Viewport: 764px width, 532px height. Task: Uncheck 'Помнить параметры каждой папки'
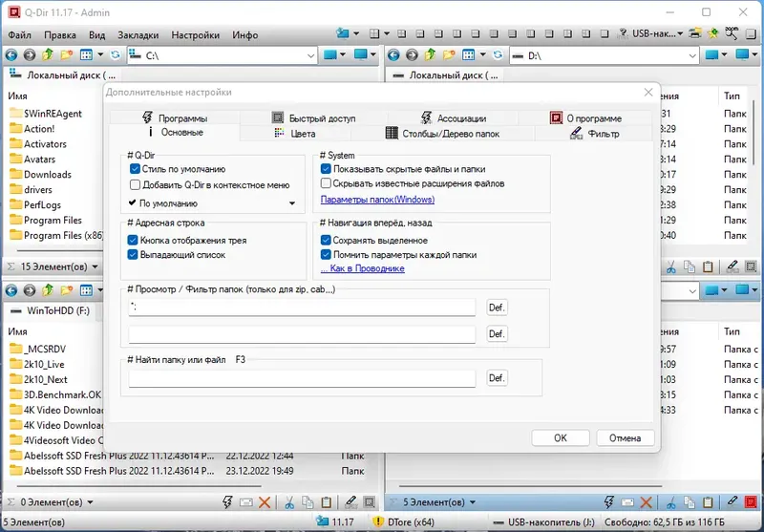tap(326, 254)
